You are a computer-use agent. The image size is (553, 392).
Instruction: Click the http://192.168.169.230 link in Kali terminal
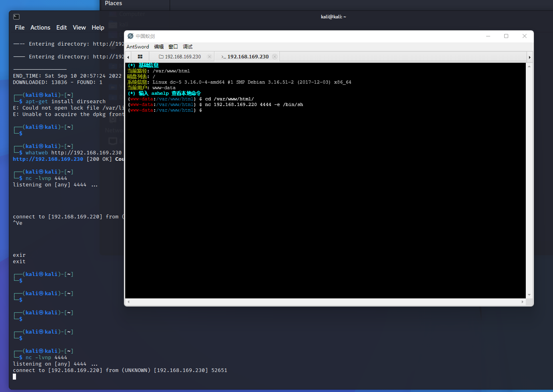tap(48, 159)
